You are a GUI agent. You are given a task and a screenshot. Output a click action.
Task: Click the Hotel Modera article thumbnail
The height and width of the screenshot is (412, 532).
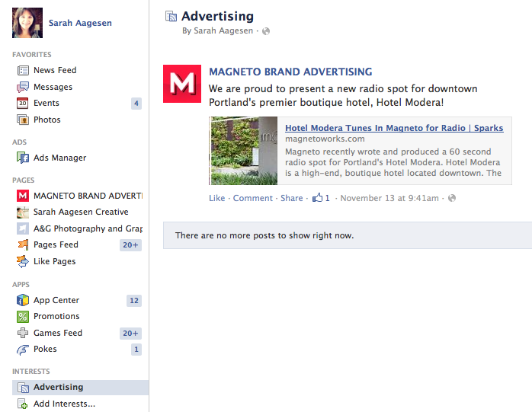pyautogui.click(x=244, y=151)
